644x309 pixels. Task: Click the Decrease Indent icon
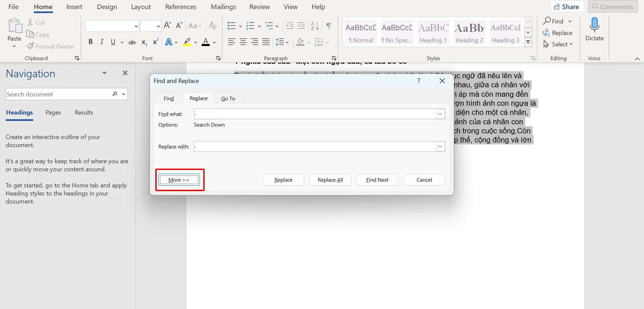point(290,26)
